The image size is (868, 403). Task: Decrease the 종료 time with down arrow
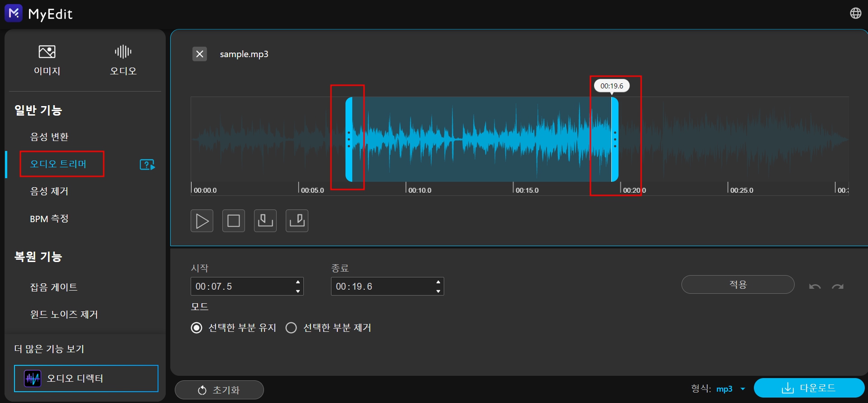[x=438, y=291]
